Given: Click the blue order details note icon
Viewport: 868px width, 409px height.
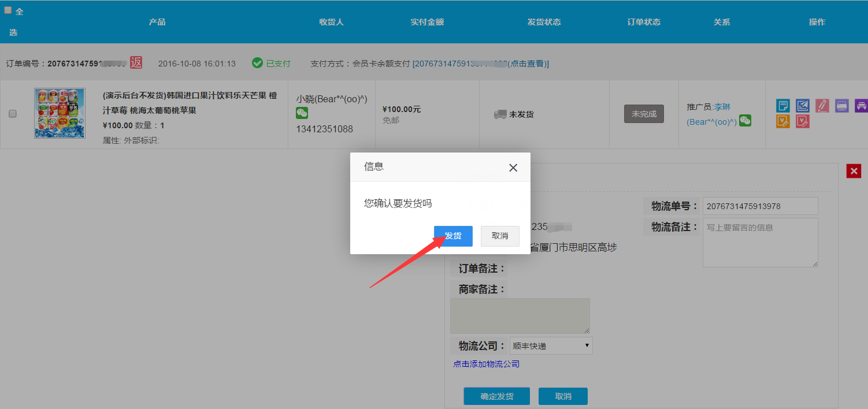Looking at the screenshot, I should 783,106.
